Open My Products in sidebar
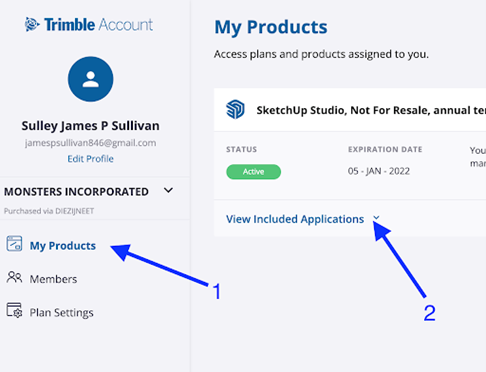 [x=63, y=246]
